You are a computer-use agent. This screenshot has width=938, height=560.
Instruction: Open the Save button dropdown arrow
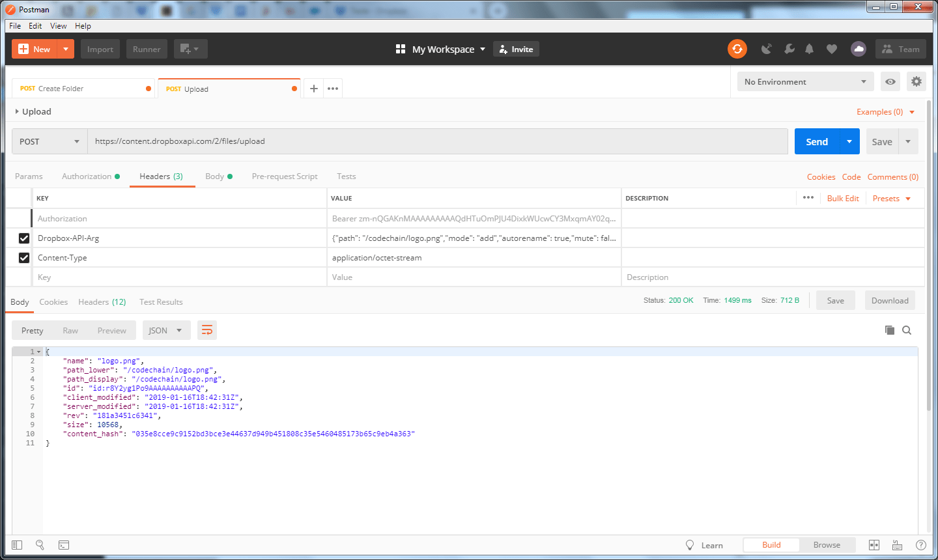point(908,141)
